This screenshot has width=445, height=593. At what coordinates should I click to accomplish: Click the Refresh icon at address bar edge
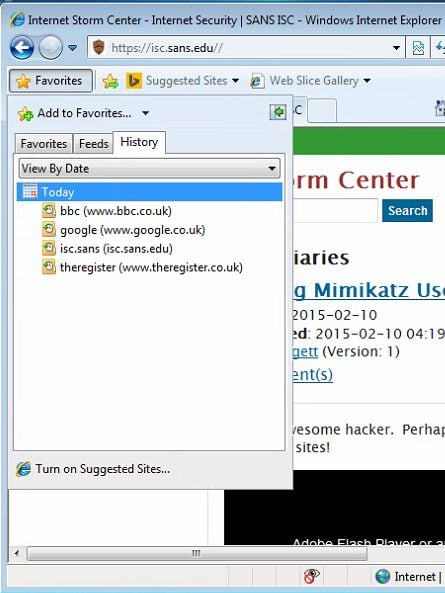(x=439, y=48)
